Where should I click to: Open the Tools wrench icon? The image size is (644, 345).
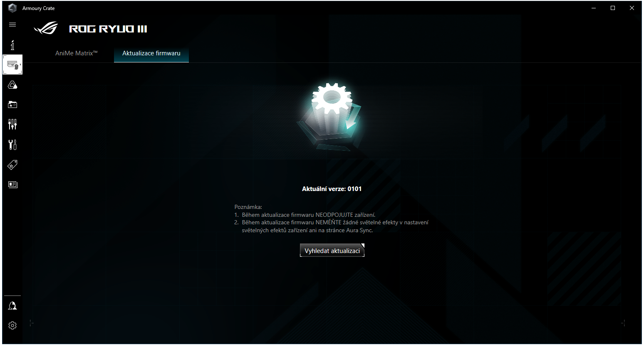(x=12, y=144)
